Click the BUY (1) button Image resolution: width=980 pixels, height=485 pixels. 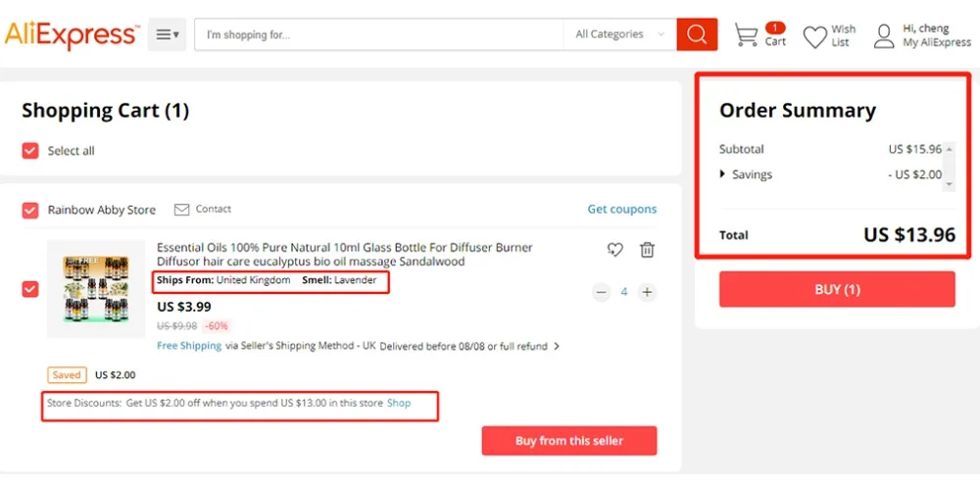pos(837,289)
